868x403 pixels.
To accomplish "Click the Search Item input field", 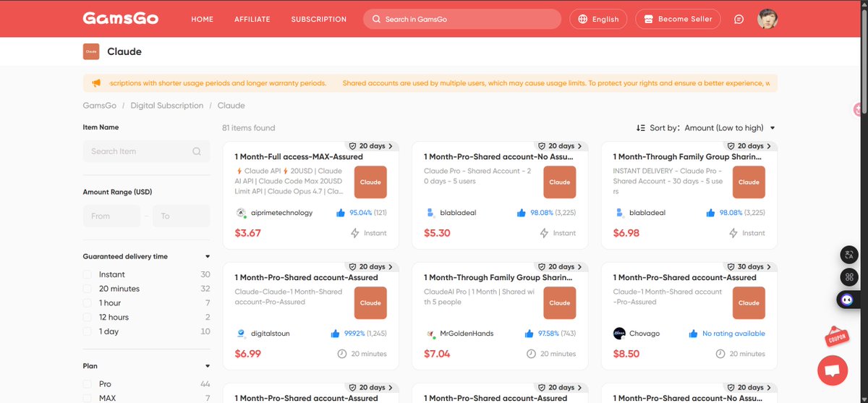I will click(x=146, y=151).
